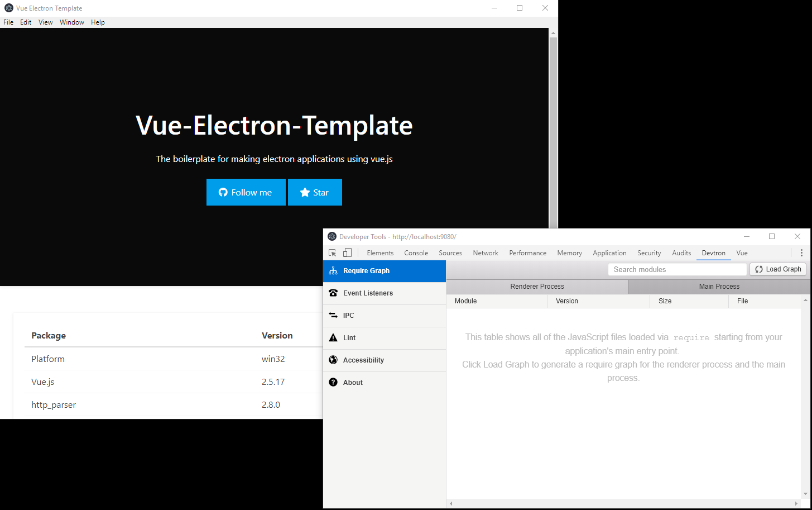Toggle the device toolbar icon in DevTools
Image resolution: width=812 pixels, height=510 pixels.
click(x=347, y=253)
